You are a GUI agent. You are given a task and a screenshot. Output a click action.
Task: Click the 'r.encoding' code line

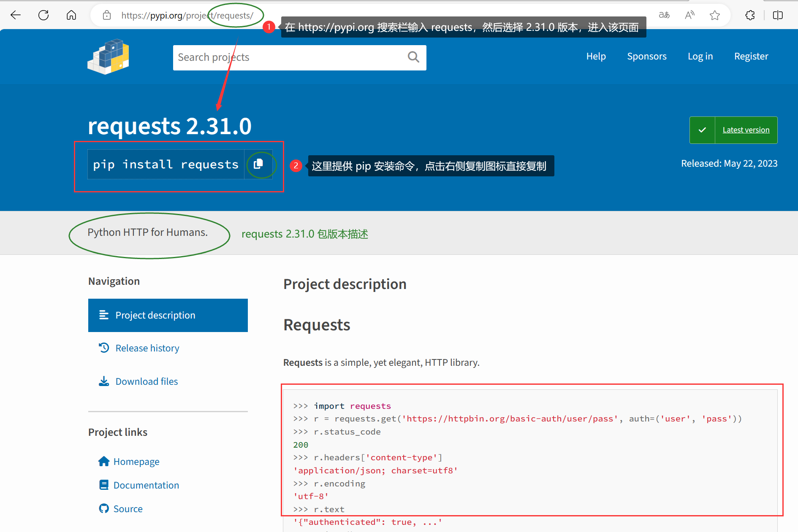tap(329, 483)
